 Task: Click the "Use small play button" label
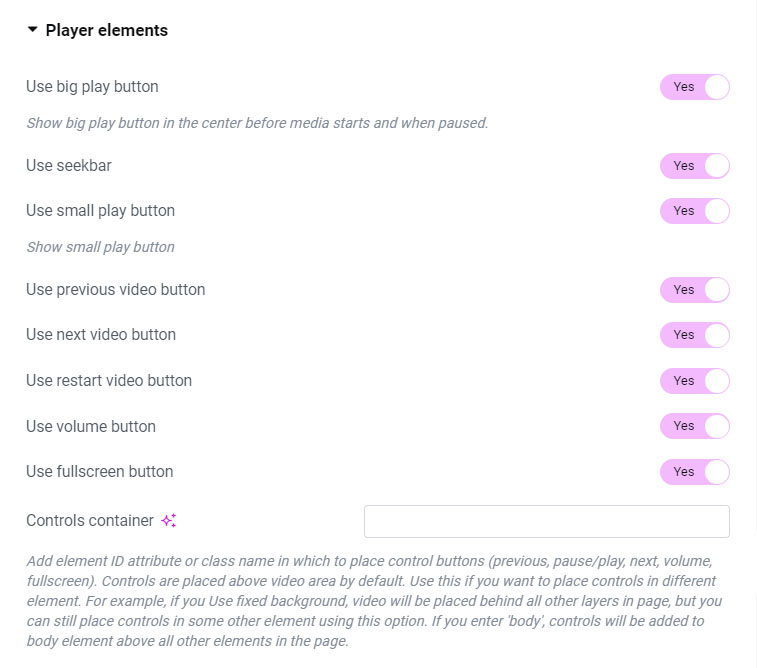[100, 211]
